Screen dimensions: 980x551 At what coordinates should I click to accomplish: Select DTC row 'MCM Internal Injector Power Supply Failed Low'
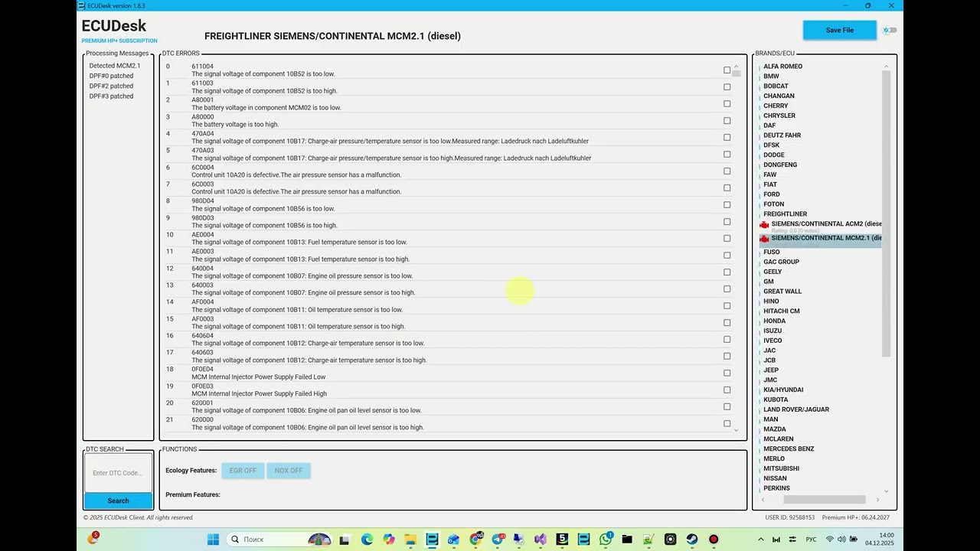coord(449,373)
